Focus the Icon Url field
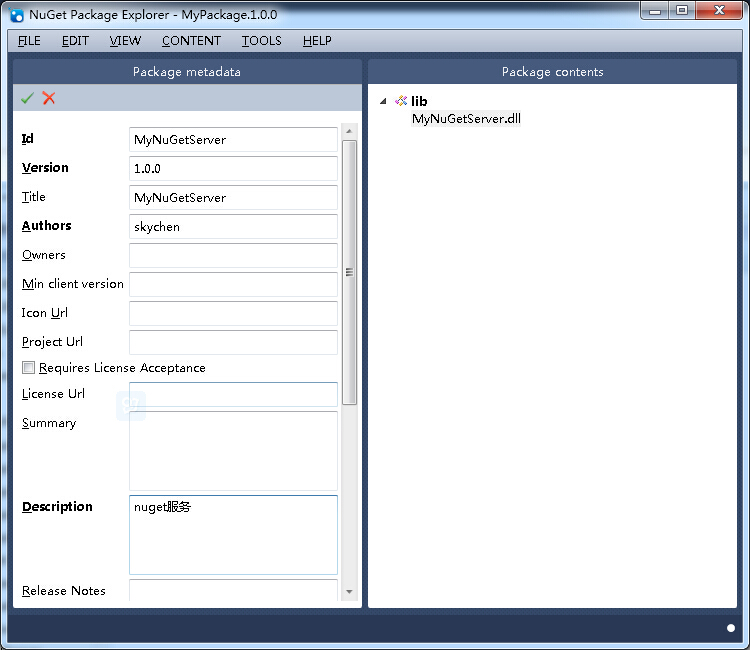 (x=233, y=313)
